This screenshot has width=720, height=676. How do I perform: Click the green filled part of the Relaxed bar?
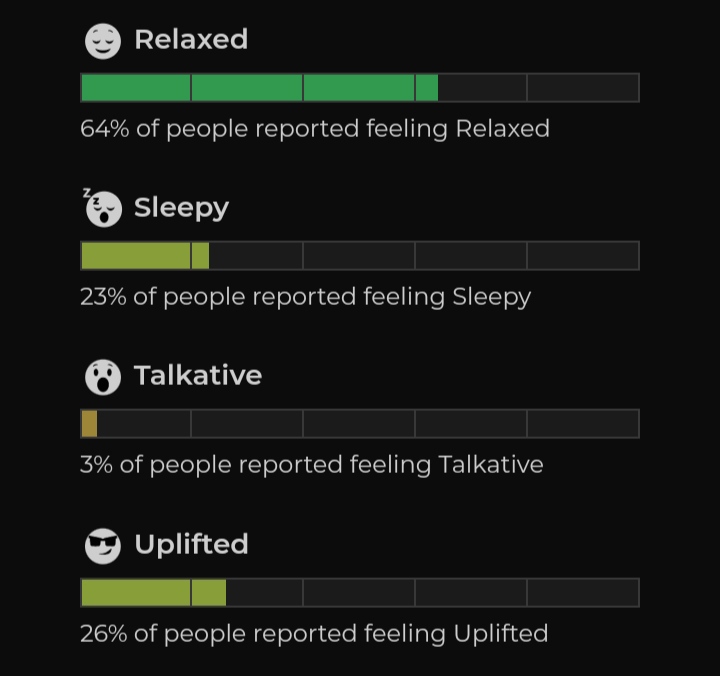pyautogui.click(x=259, y=88)
